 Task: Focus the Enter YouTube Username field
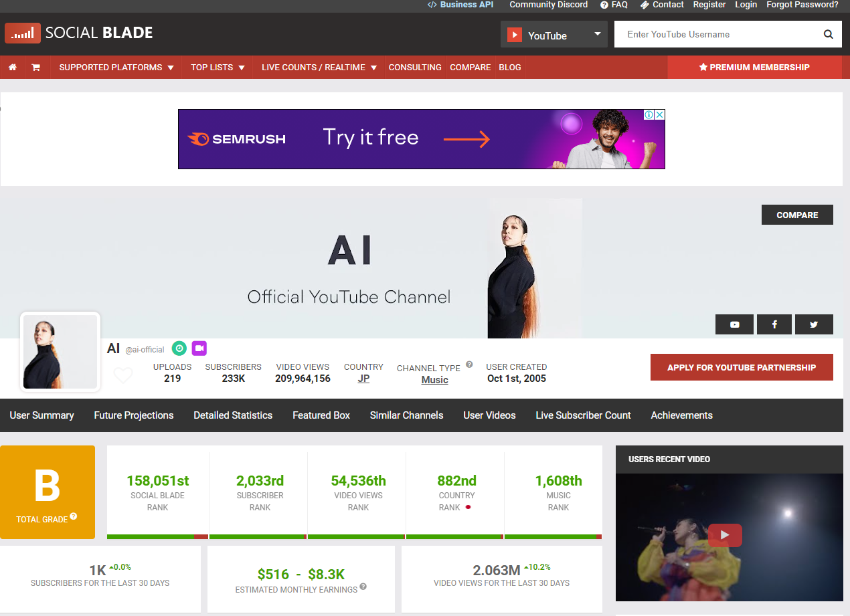716,34
